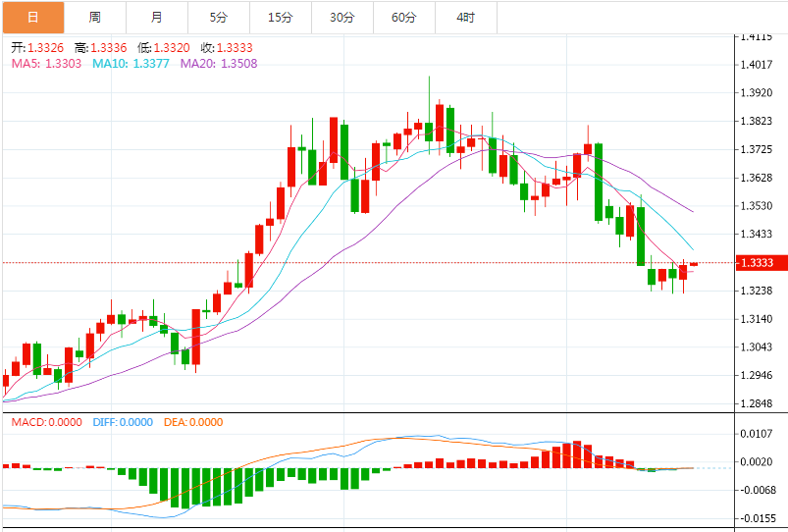The height and width of the screenshot is (532, 788).
Task: Click the closing price 收:1.3333 text
Action: [x=227, y=48]
